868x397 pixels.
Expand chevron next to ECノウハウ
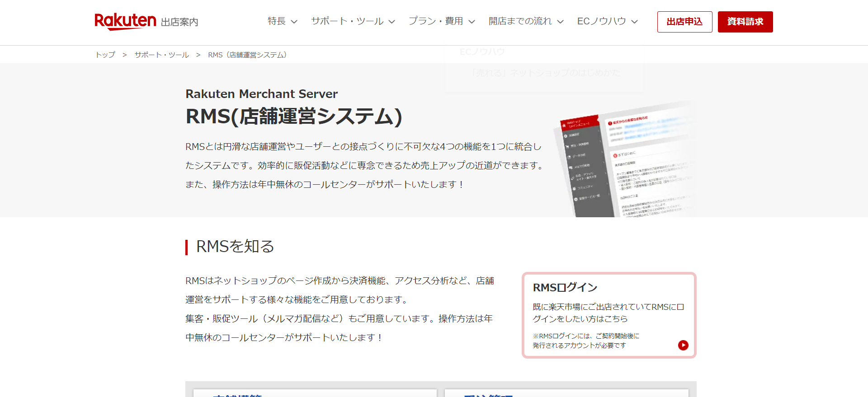coord(634,22)
